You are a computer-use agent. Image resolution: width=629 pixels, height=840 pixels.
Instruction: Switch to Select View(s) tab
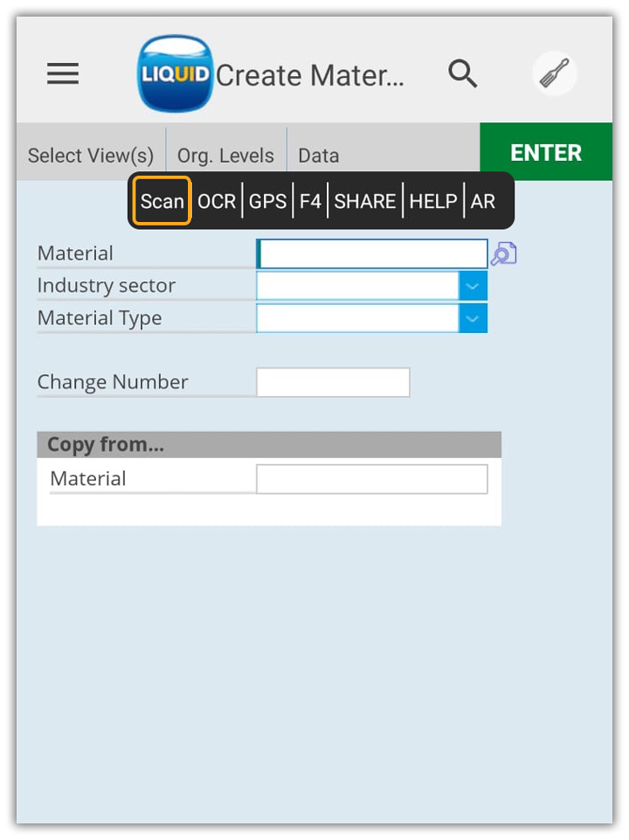(x=91, y=156)
